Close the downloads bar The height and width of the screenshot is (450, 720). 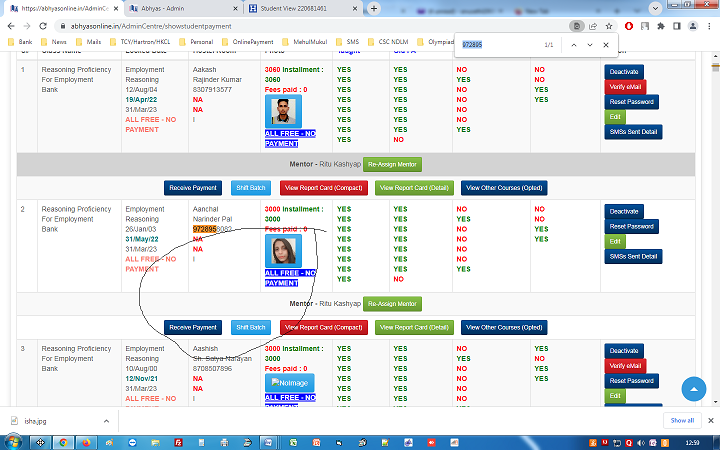coord(708,420)
